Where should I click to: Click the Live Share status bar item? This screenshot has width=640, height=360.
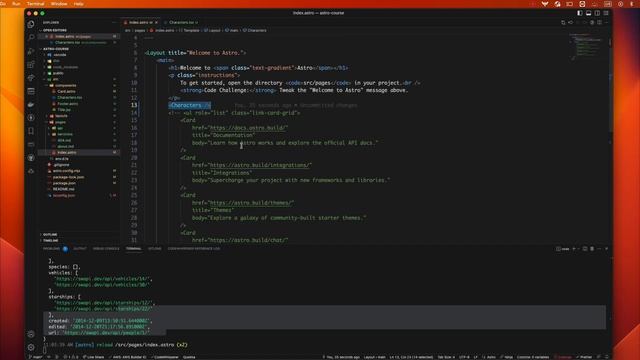click(93, 357)
